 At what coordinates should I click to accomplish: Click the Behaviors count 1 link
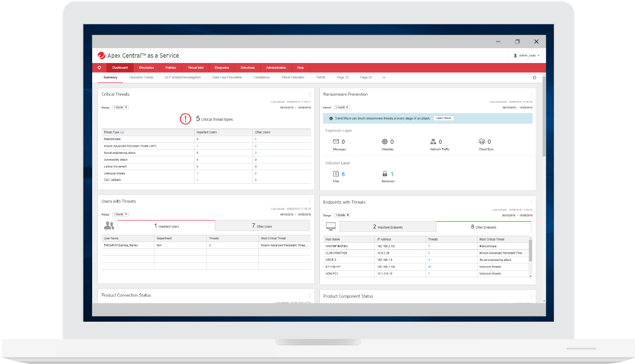(x=392, y=174)
